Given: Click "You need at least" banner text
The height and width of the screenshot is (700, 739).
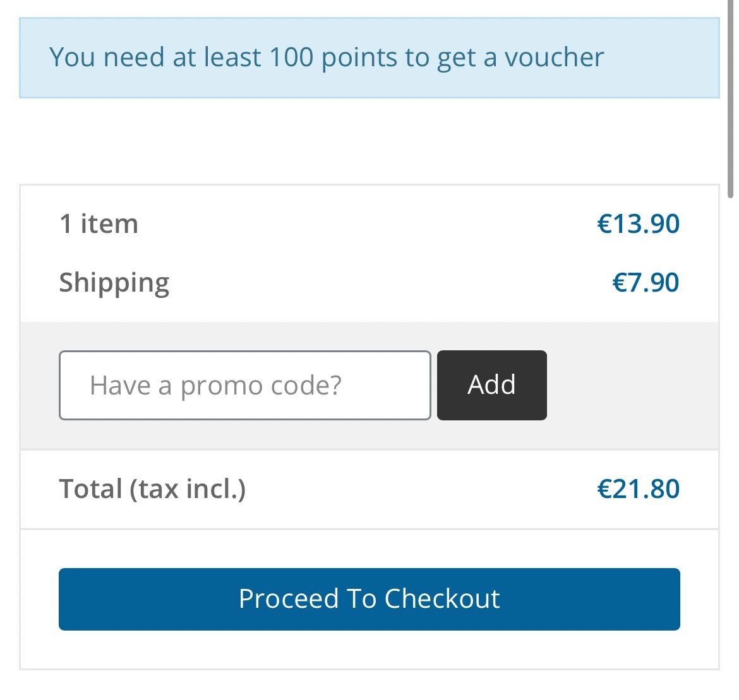Looking at the screenshot, I should 154,57.
